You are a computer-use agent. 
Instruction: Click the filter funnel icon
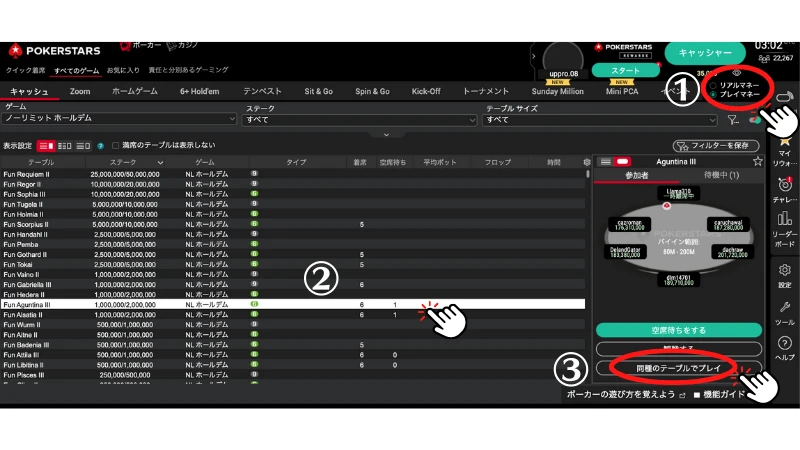[733, 120]
